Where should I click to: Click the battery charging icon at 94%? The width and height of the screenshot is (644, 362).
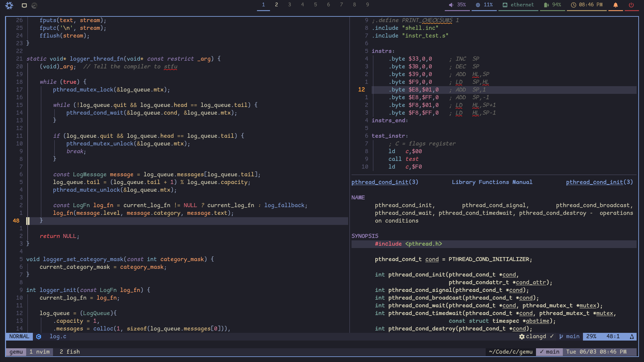pyautogui.click(x=546, y=5)
